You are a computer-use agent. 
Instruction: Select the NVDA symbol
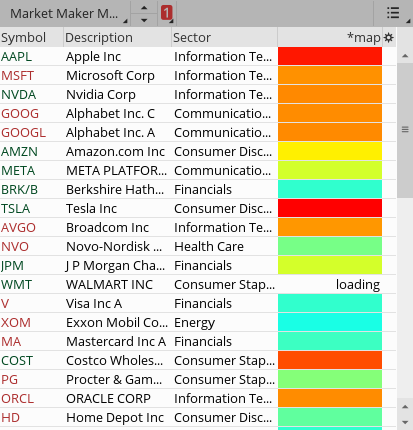click(18, 95)
